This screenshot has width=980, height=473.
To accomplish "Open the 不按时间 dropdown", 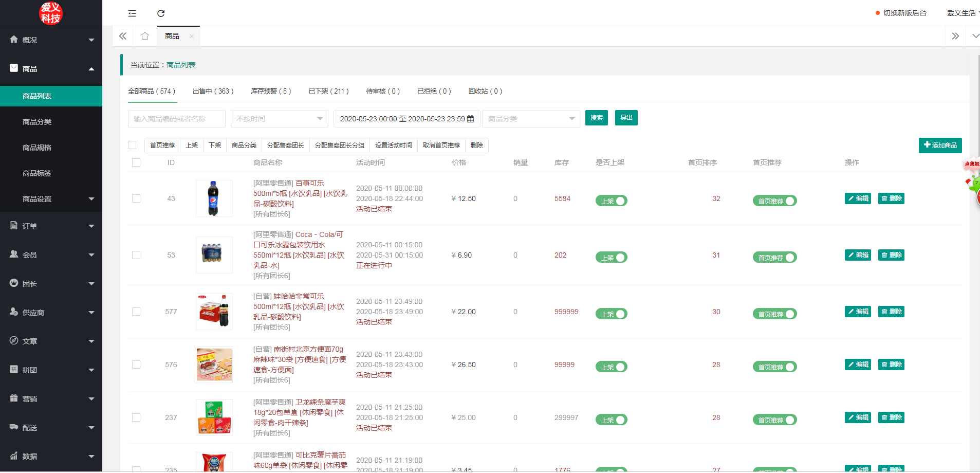I will pyautogui.click(x=279, y=119).
